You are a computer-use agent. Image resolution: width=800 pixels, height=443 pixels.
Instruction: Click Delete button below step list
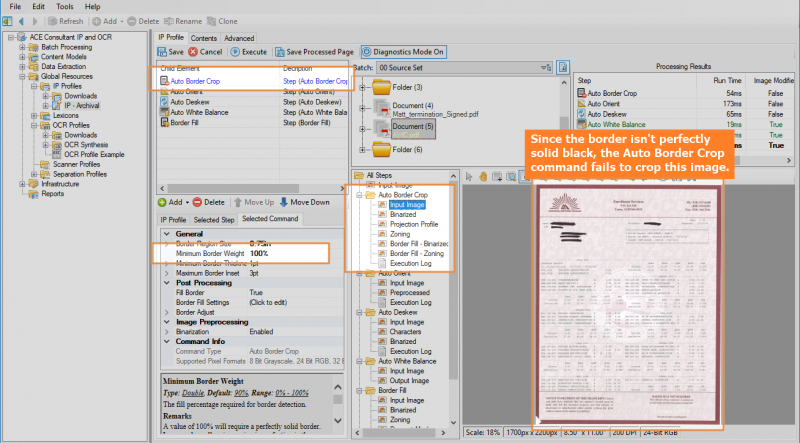[208, 203]
